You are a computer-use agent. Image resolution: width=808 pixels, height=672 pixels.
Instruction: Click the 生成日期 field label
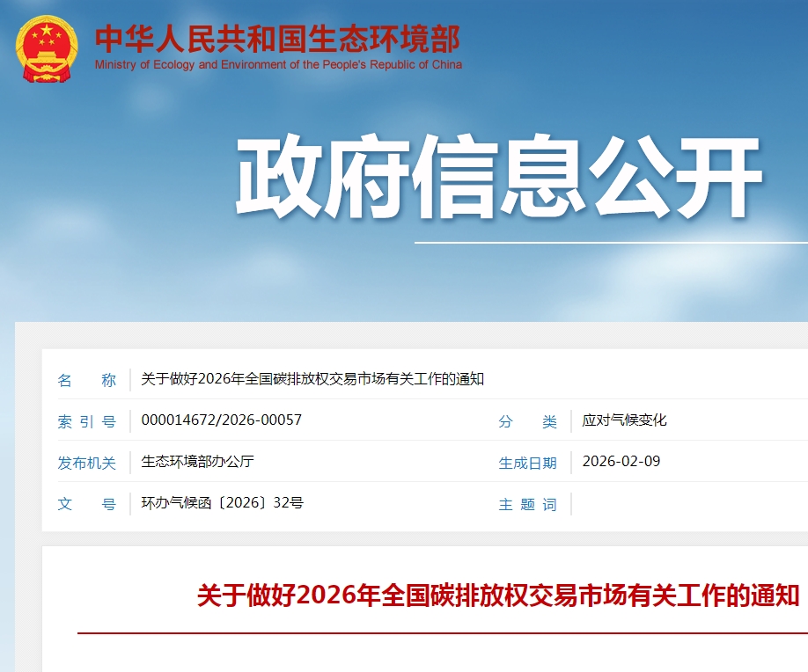[x=527, y=463]
